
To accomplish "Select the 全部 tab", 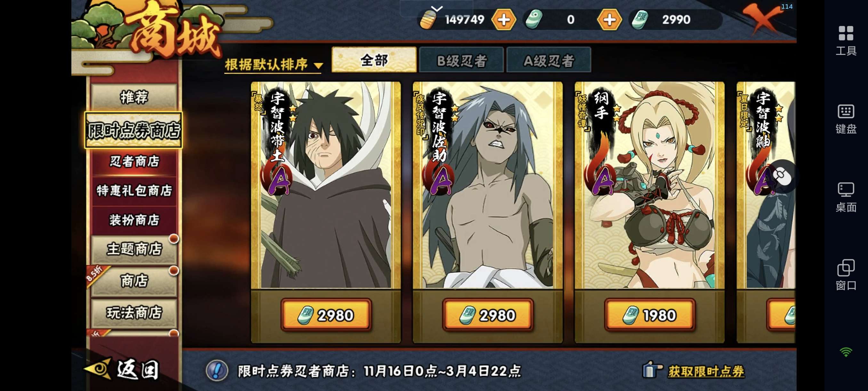I will [374, 60].
